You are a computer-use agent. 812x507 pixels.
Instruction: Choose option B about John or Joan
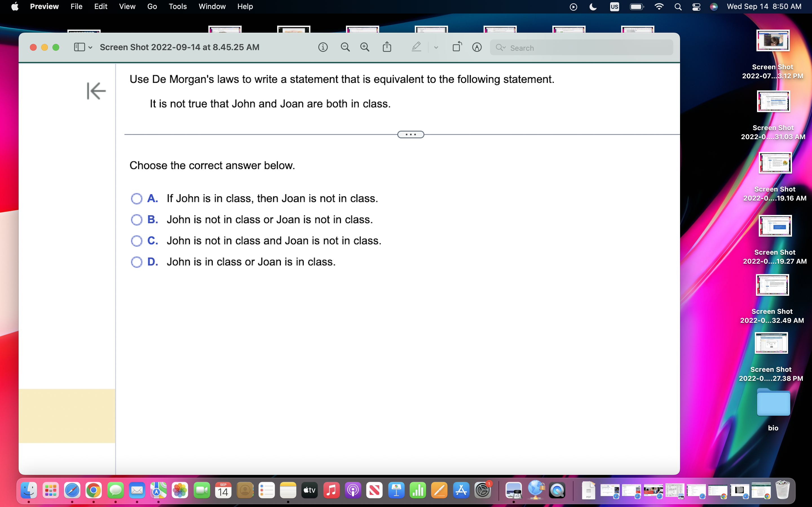click(136, 220)
